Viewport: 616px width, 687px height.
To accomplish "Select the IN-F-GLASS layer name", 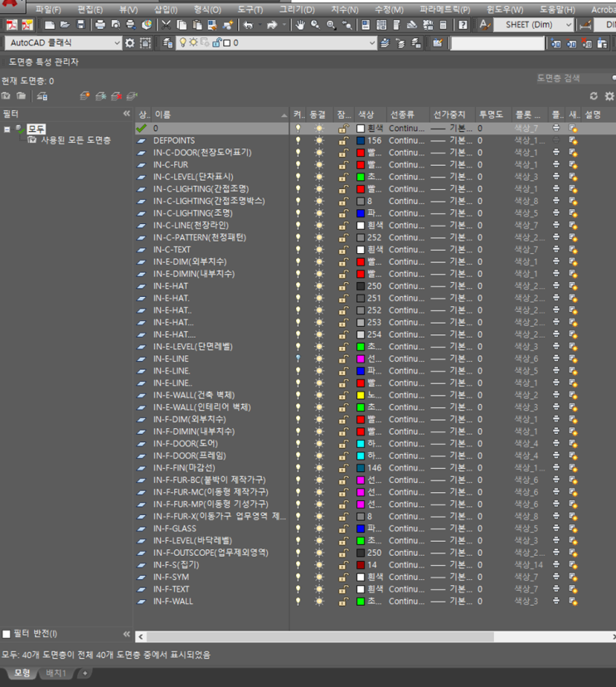I will tap(174, 529).
